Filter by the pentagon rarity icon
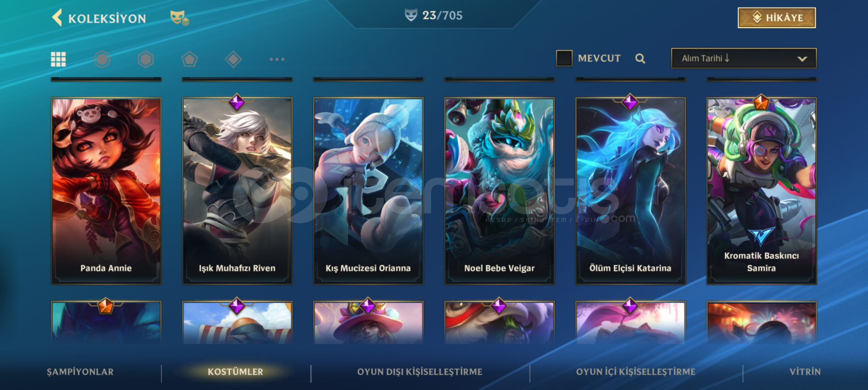868x390 pixels. click(189, 59)
